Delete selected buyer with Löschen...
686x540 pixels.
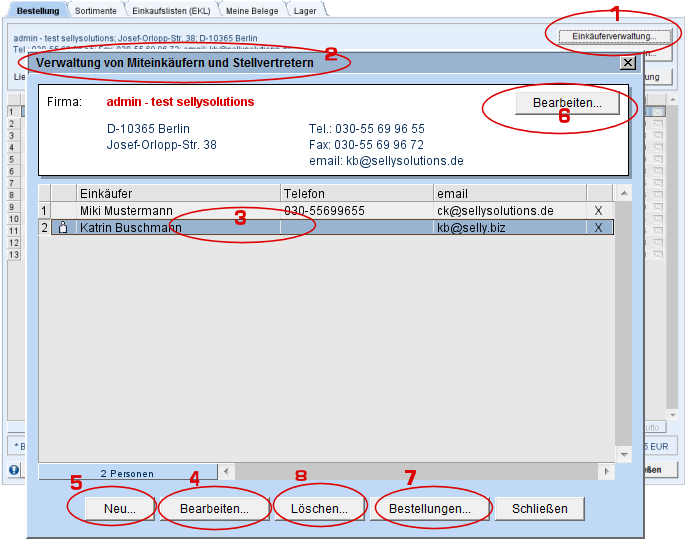[319, 508]
